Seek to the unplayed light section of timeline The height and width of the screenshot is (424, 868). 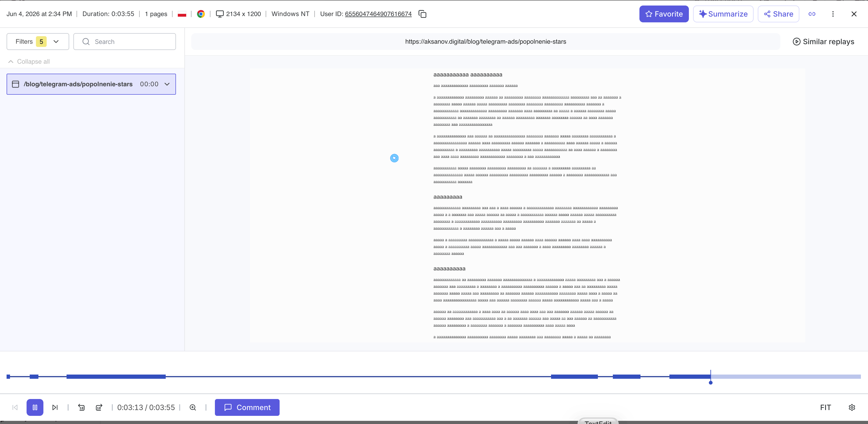[x=786, y=376]
